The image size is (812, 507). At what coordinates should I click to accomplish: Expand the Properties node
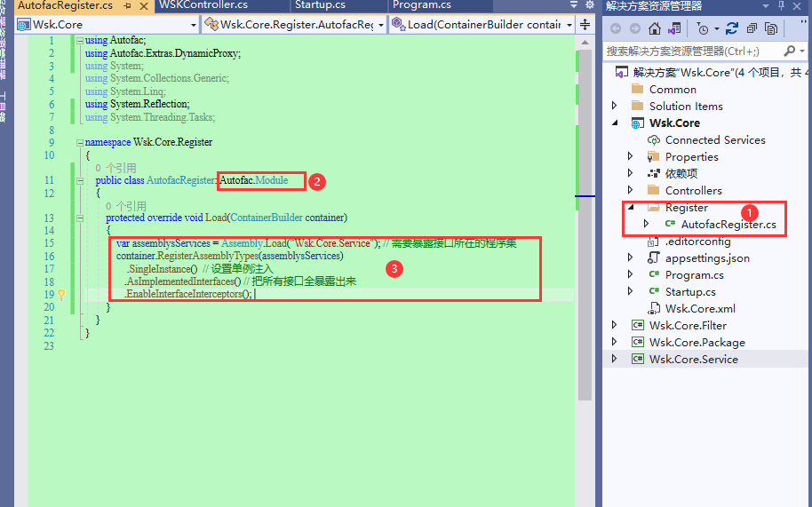click(x=630, y=156)
